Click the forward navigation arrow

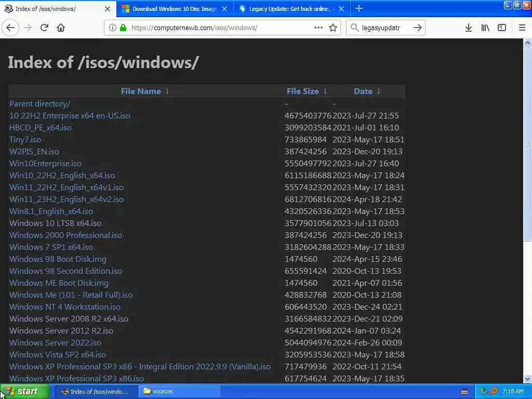click(x=28, y=28)
